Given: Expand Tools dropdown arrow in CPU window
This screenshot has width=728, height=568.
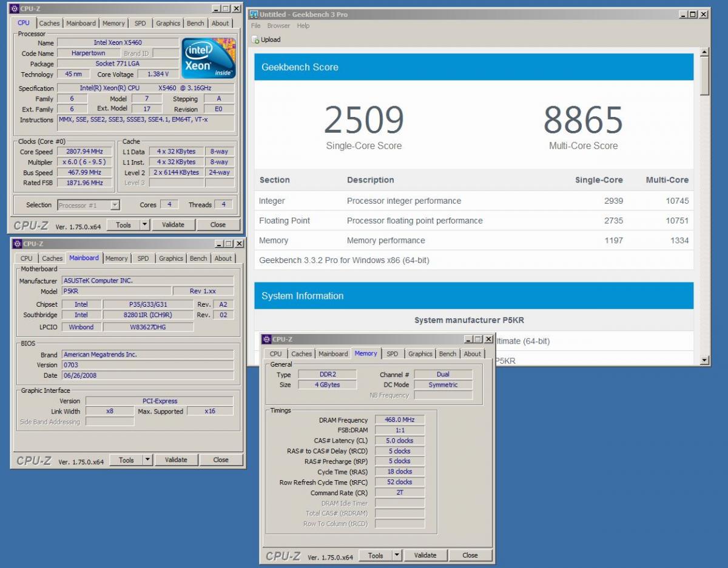Looking at the screenshot, I should [x=144, y=225].
